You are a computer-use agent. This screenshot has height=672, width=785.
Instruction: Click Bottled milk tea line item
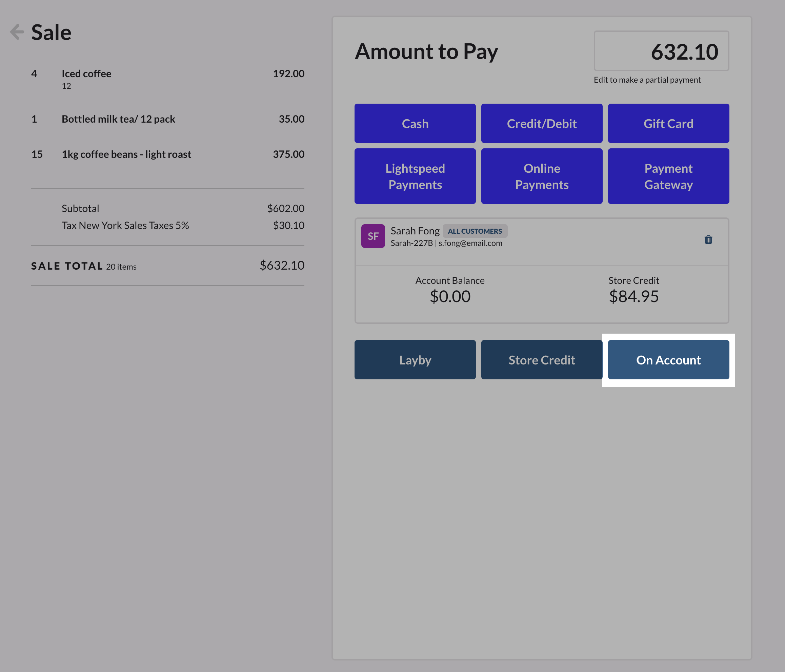point(118,119)
